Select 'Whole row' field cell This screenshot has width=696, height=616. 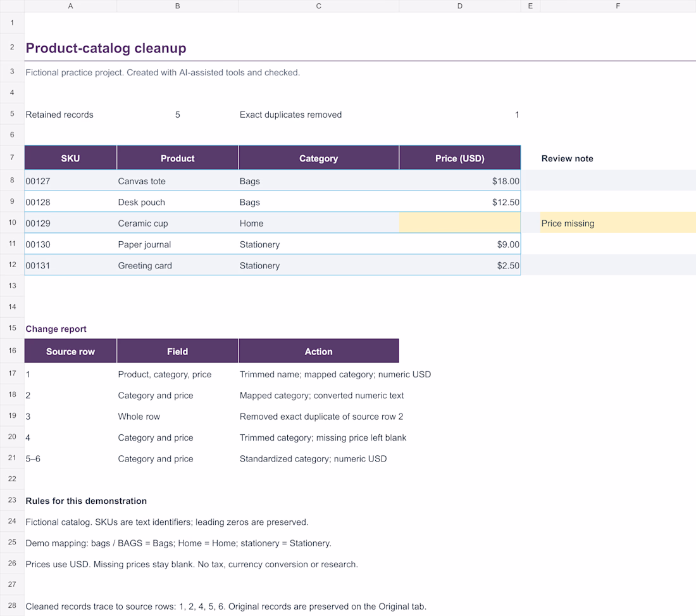click(x=178, y=416)
